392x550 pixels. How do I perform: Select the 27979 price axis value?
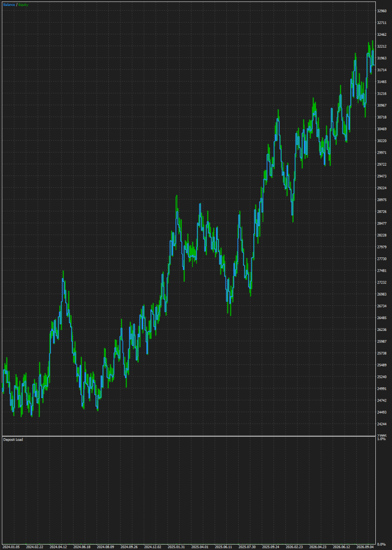382,247
